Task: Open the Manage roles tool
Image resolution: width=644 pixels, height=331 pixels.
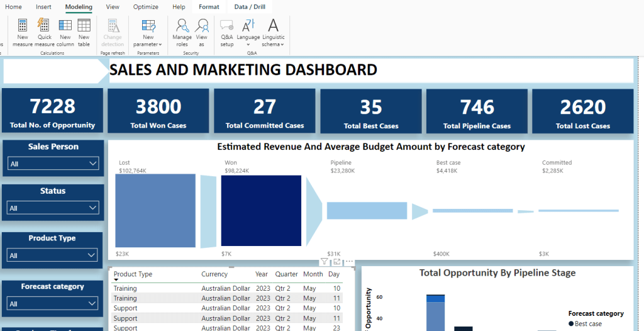Action: pos(182,32)
